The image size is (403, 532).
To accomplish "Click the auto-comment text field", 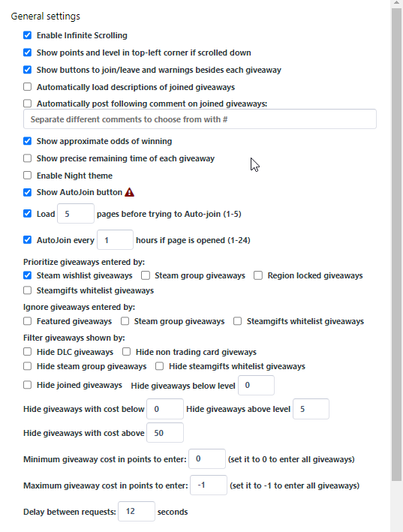I will 200,119.
